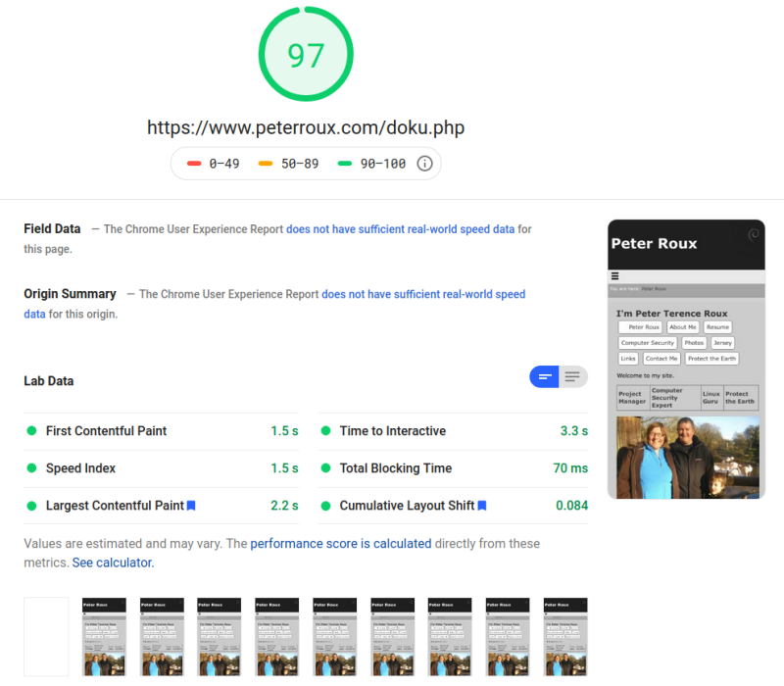
Task: Expand the Speed Index metric row
Action: coord(161,468)
